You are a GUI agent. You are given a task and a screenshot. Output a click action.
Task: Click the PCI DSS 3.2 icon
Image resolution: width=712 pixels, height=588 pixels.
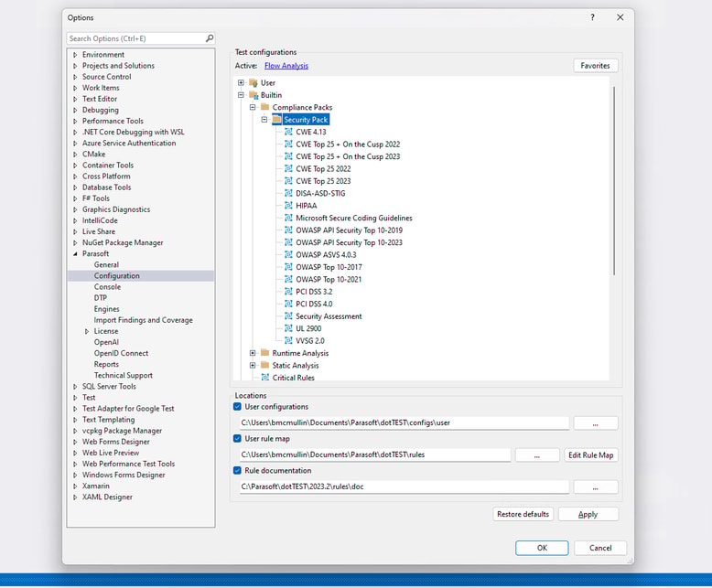288,292
